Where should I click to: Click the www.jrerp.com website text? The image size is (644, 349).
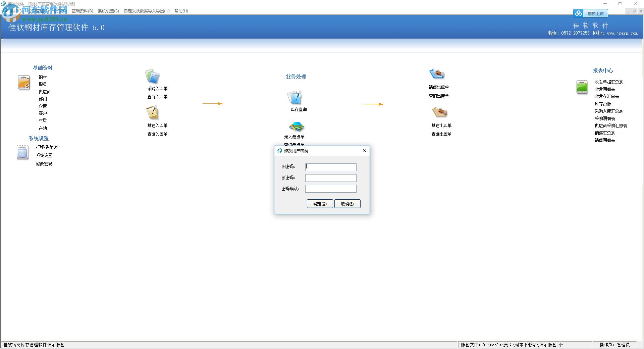click(x=622, y=33)
